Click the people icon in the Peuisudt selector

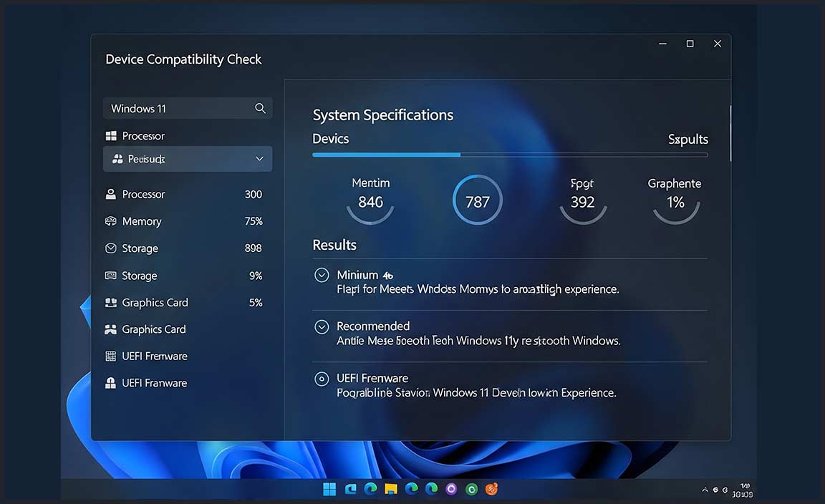(x=118, y=159)
